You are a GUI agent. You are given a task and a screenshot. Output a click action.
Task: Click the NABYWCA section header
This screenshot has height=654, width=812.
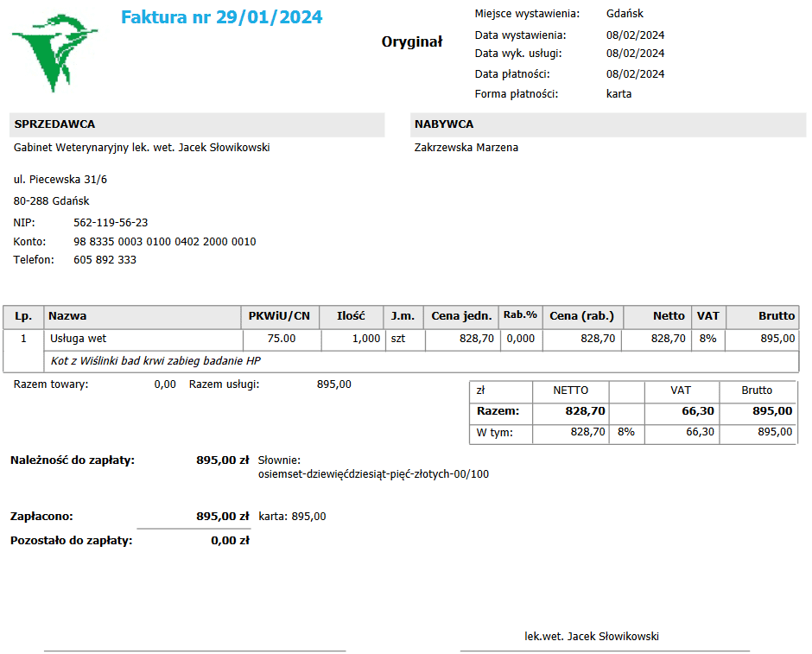444,124
